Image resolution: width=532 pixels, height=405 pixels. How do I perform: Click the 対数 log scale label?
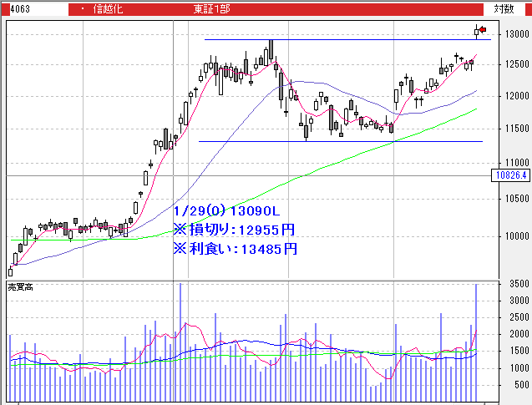coord(503,8)
